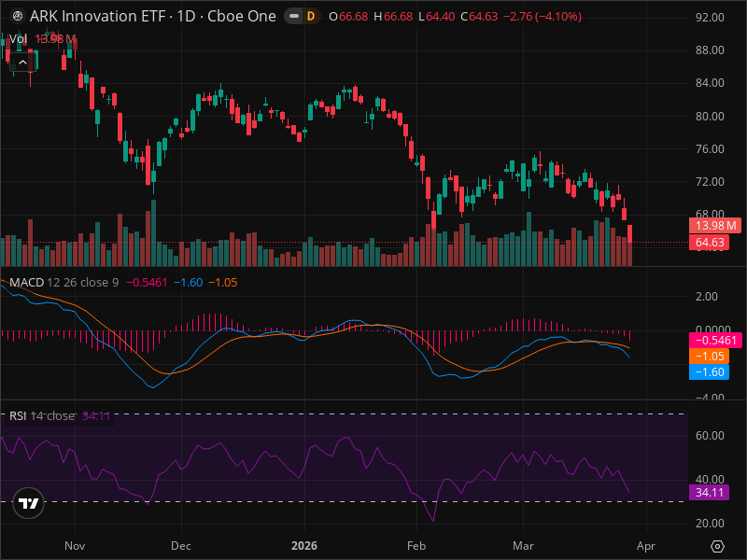Click the low price L64.40 value
The height and width of the screenshot is (560, 747).
point(436,17)
